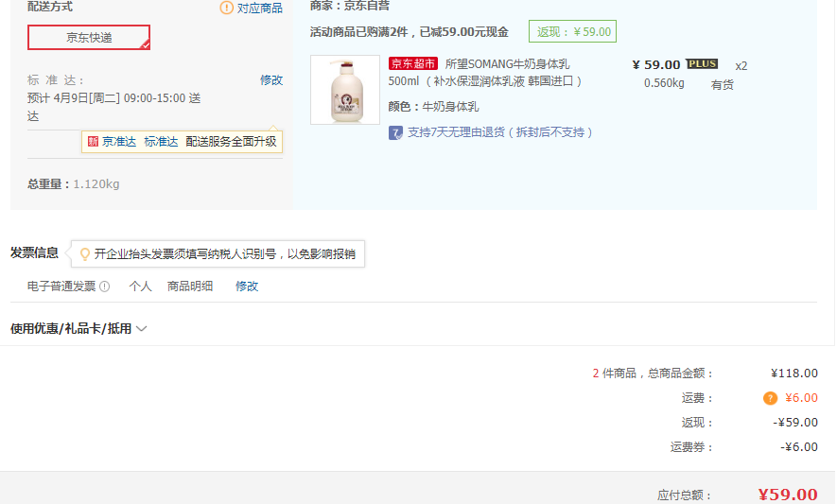Viewport: 837px width, 504px height.
Task: Click the 总重量 1.120kg text
Action: click(73, 184)
